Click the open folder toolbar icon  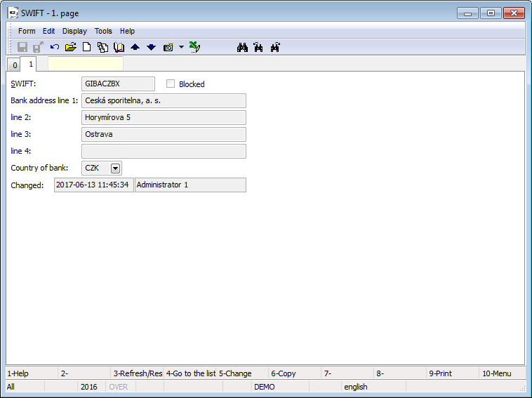pyautogui.click(x=71, y=47)
